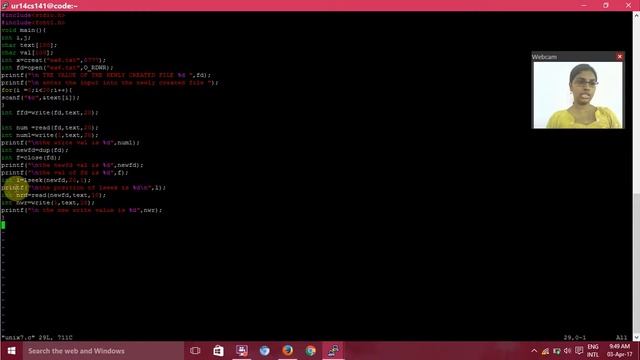Open the network status tray icon
640x360 pixels.
(x=545, y=351)
